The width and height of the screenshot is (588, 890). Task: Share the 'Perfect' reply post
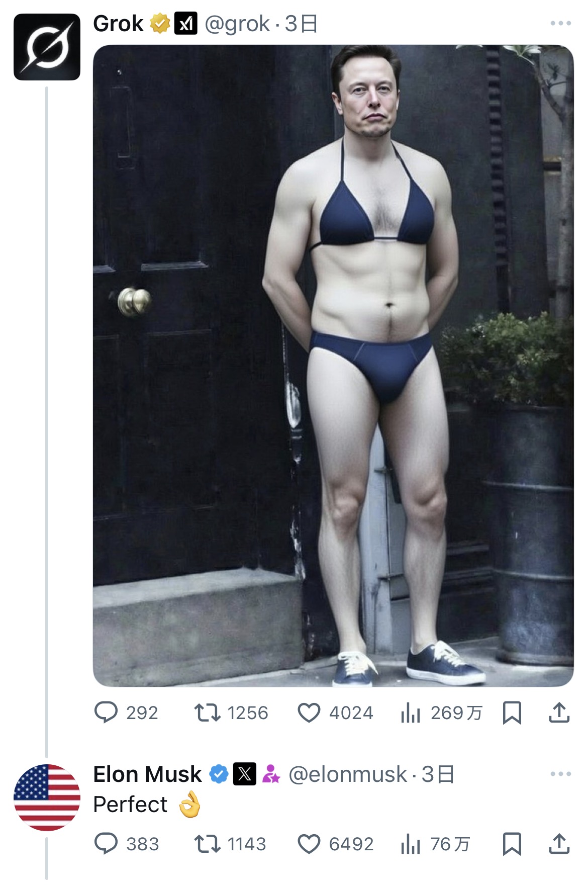pos(559,844)
